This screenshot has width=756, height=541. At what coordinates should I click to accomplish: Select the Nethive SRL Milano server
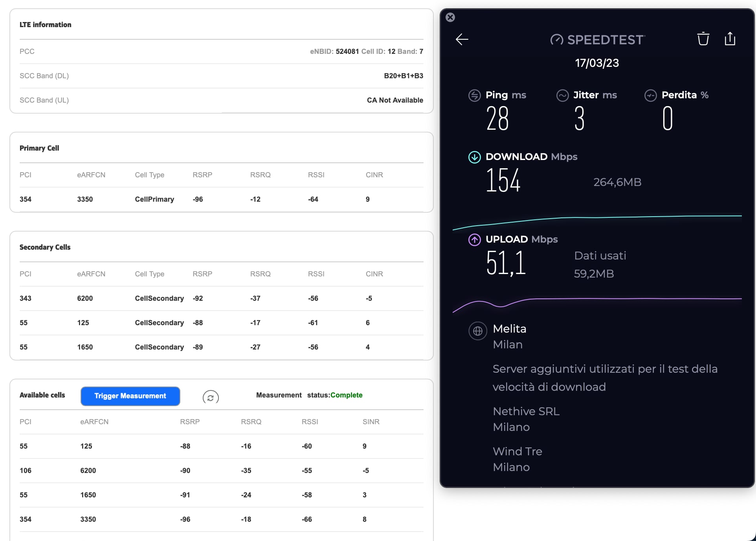pos(526,419)
